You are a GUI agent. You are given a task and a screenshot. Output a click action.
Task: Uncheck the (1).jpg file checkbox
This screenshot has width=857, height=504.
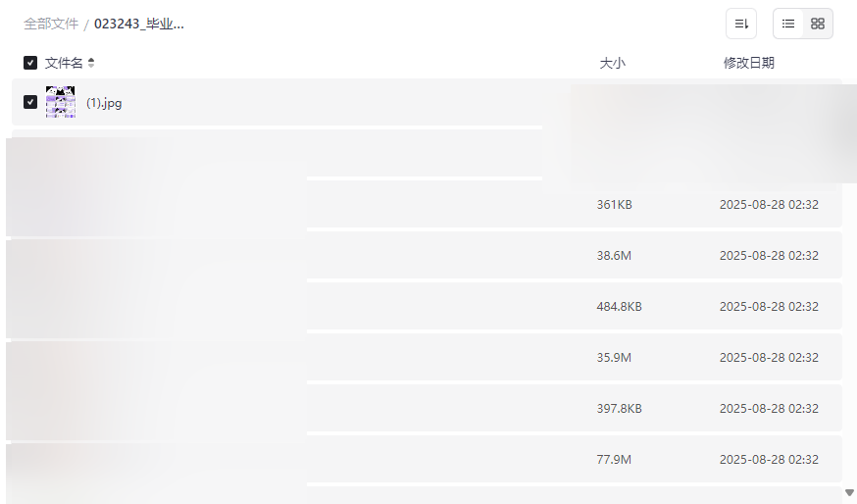[x=30, y=102]
